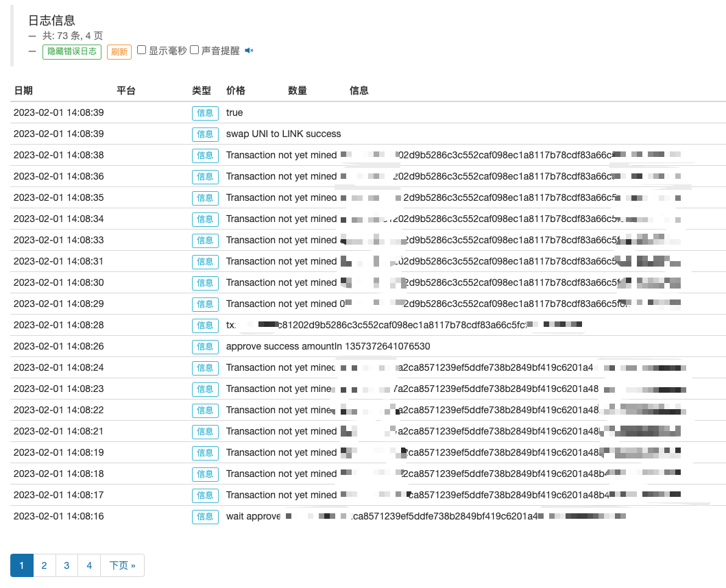
Task: Click the 信息 badge on the 'wait approve' row
Action: click(205, 517)
